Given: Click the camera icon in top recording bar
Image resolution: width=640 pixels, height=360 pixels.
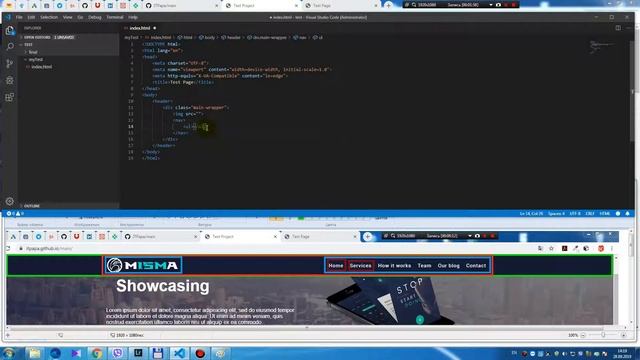Looking at the screenshot, I should [x=498, y=5].
